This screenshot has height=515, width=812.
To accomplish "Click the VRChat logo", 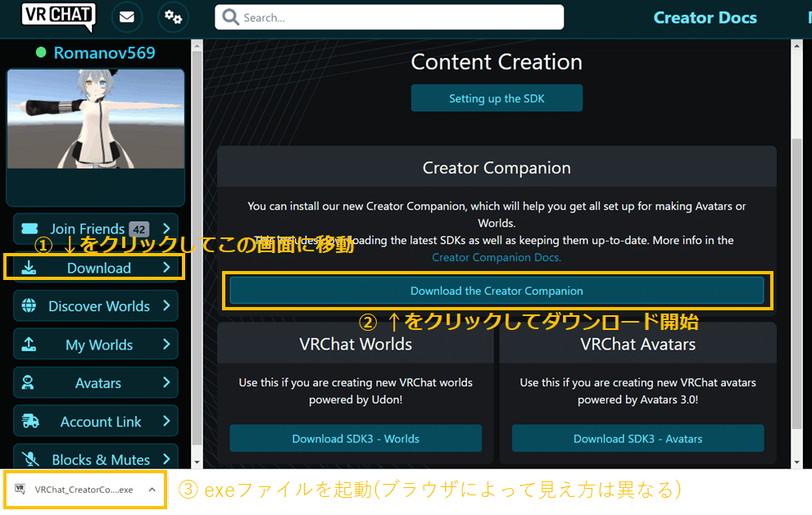I will (58, 16).
